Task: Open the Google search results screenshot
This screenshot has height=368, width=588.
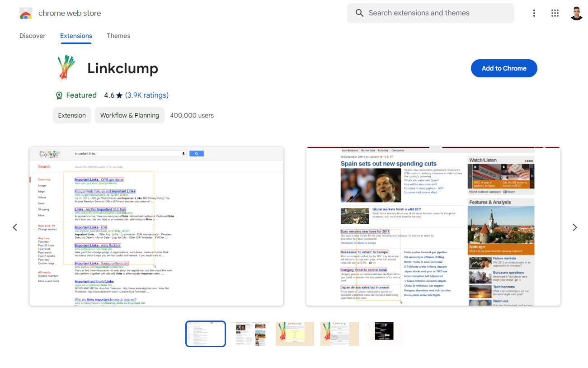Action: coord(156,226)
